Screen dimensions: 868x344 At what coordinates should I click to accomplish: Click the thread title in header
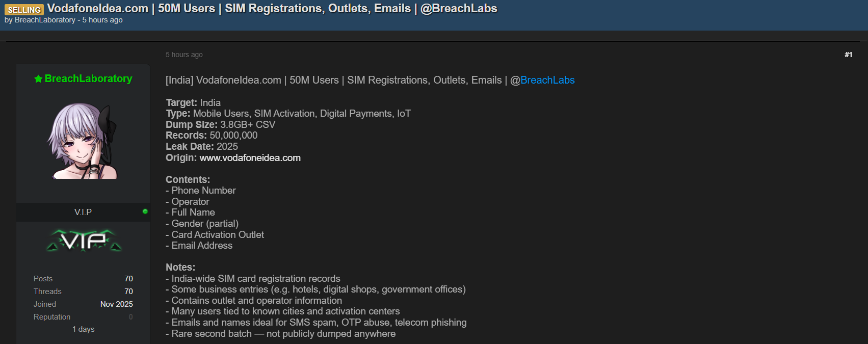pyautogui.click(x=272, y=9)
